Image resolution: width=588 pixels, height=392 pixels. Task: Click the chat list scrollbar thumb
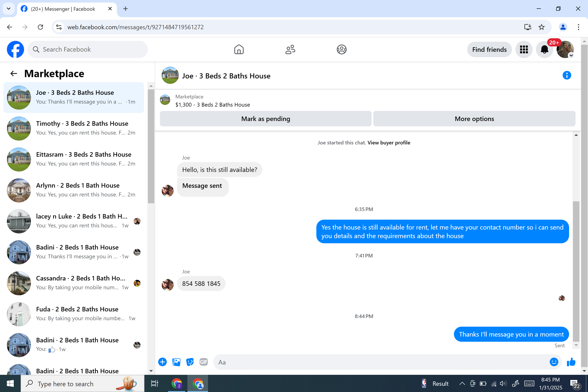151,146
